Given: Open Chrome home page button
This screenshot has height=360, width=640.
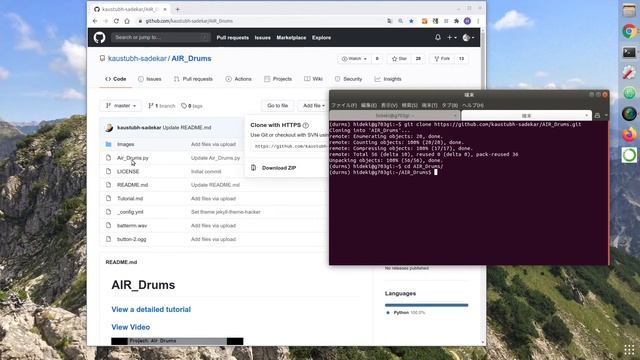Looking at the screenshot, I should tap(127, 21).
